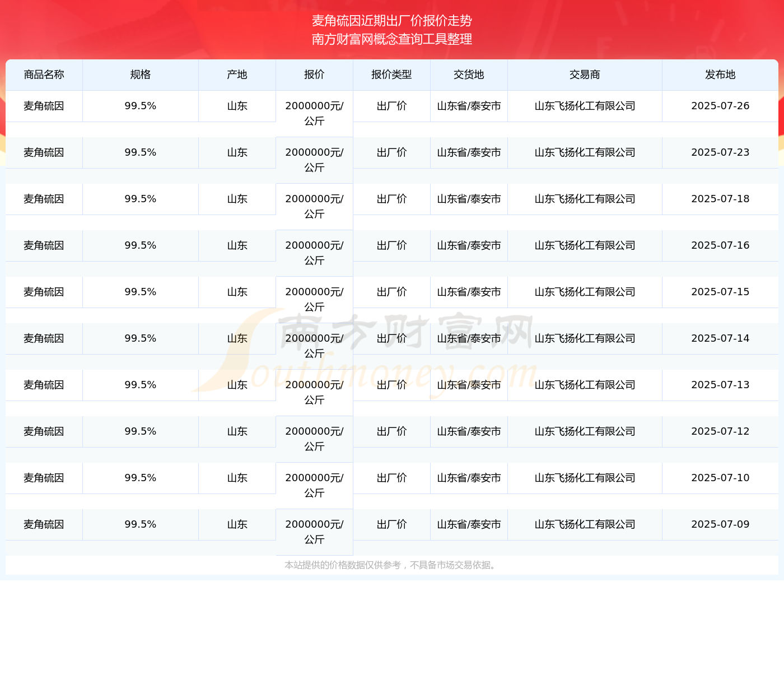The image size is (784, 675).
Task: Click 出厂价 in the 2025-07-23 row
Action: pyautogui.click(x=391, y=152)
